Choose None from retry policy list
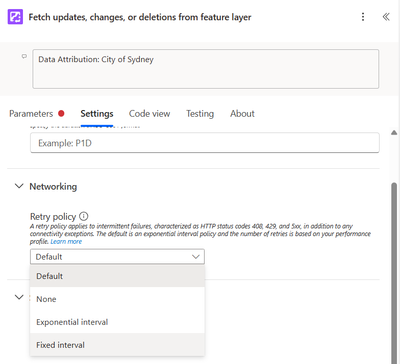 (x=117, y=299)
